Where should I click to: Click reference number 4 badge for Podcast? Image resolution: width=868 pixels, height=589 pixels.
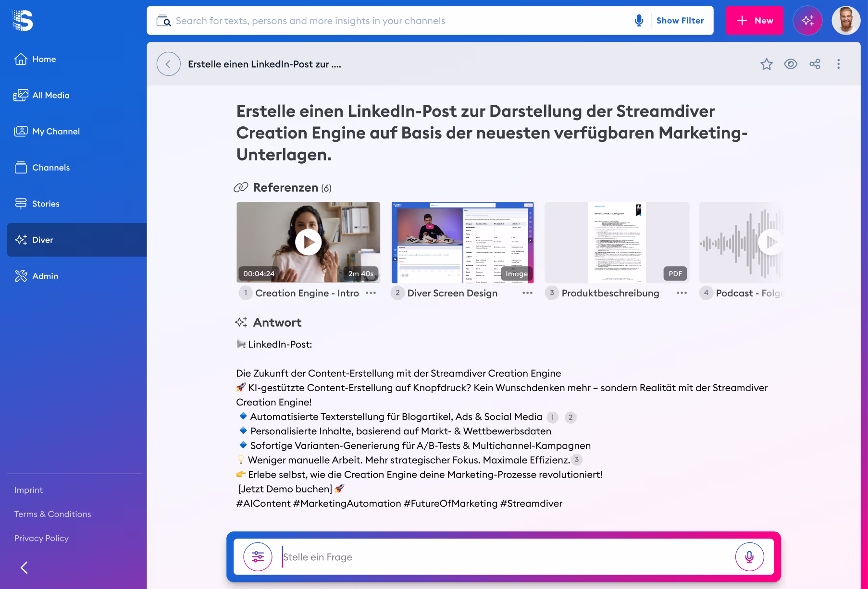pyautogui.click(x=706, y=293)
